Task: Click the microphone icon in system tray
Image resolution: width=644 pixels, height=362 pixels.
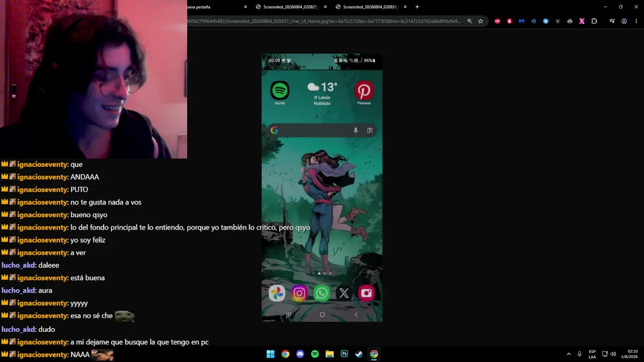Action: pos(580,354)
